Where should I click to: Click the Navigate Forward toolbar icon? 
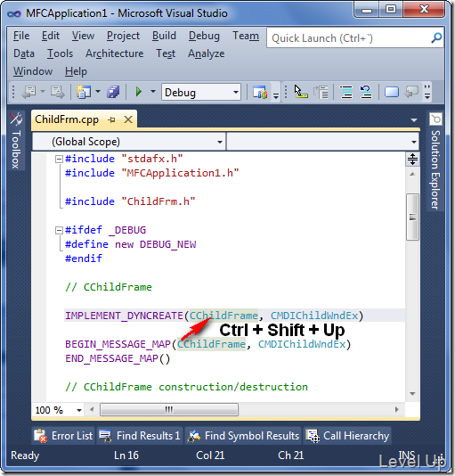tap(58, 92)
